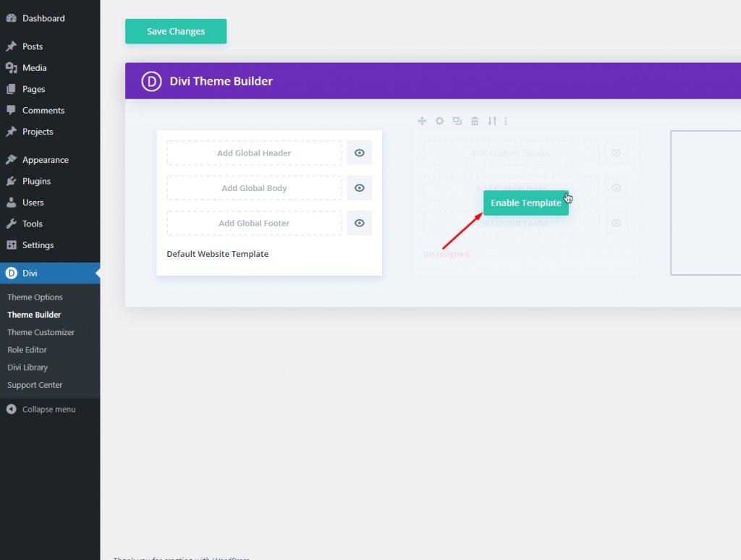741x560 pixels.
Task: Open template settings gear icon
Action: (439, 121)
